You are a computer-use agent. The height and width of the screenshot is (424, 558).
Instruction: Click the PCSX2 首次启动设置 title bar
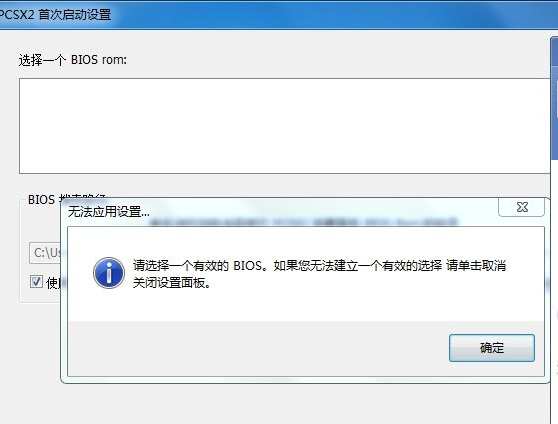(278, 15)
